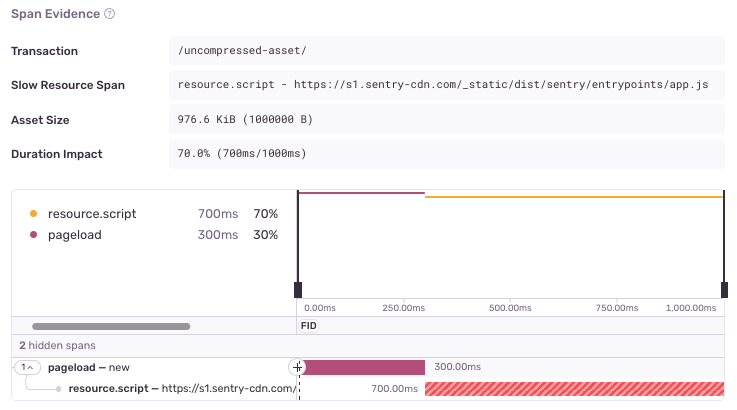The width and height of the screenshot is (737, 410).
Task: Click the purple pageload line in minimap
Action: pos(362,193)
